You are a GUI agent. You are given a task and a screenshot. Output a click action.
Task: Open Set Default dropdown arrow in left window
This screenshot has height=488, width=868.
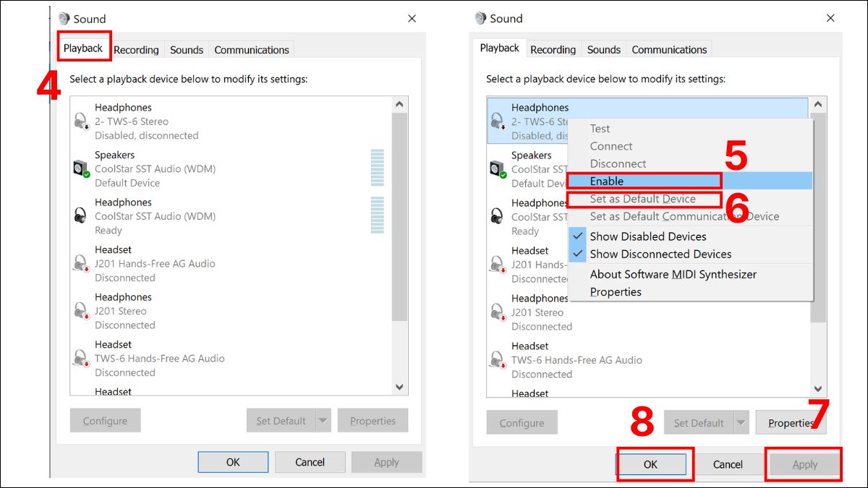point(323,421)
